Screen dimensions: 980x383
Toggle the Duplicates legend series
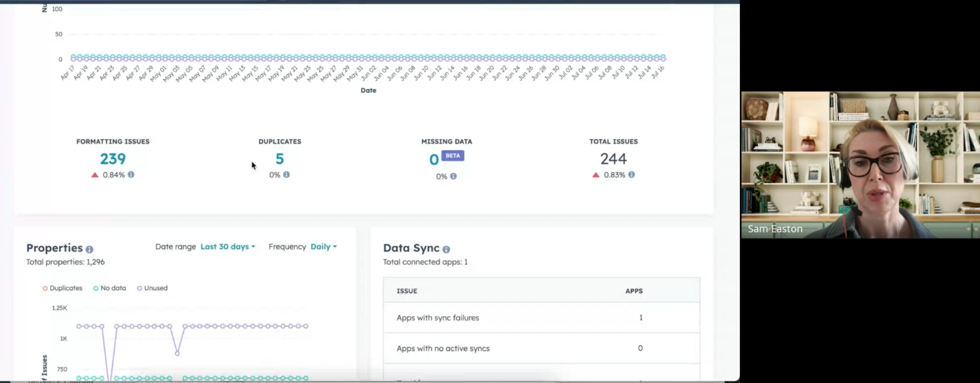click(x=62, y=288)
